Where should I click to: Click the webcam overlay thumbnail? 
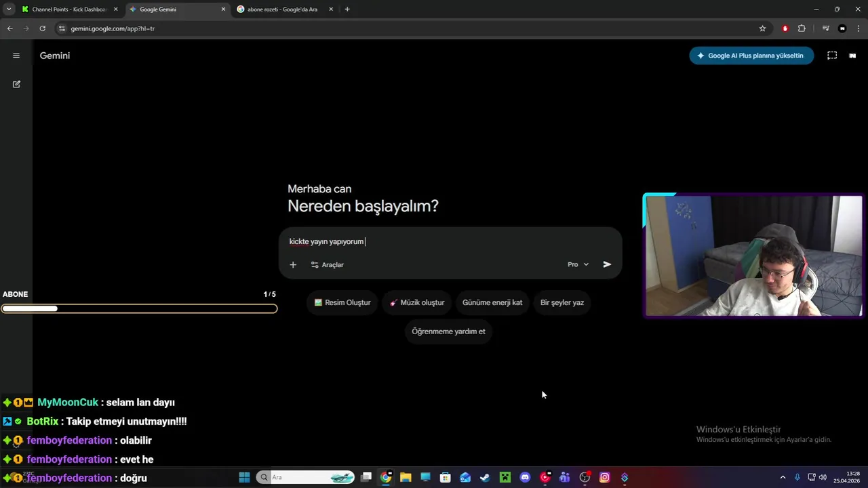pyautogui.click(x=753, y=256)
